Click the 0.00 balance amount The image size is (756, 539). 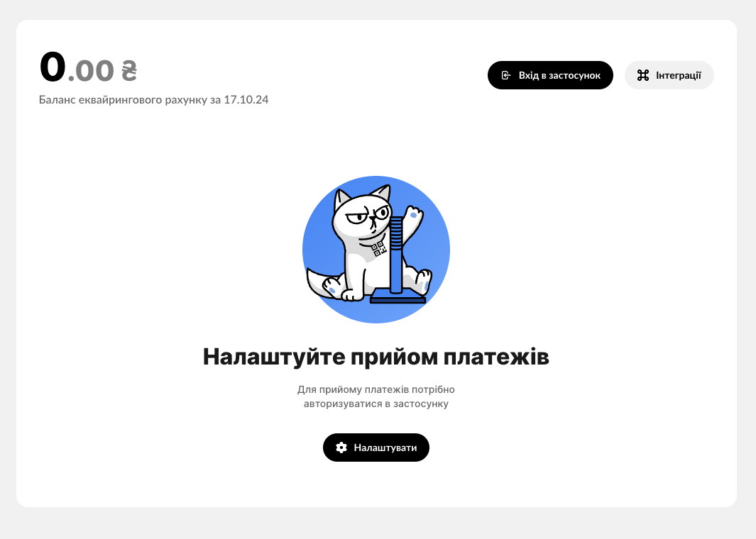click(x=88, y=67)
